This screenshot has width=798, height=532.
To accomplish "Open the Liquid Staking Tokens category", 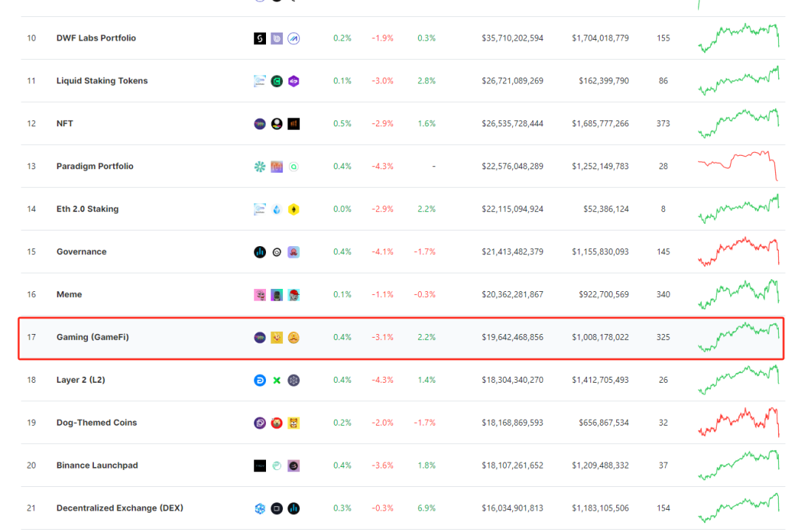I will (x=102, y=81).
